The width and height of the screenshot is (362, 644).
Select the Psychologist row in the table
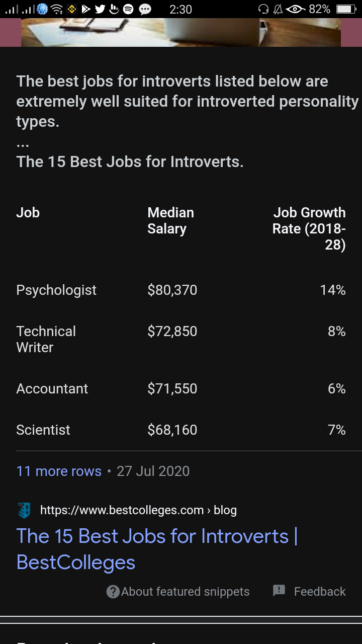(x=181, y=290)
